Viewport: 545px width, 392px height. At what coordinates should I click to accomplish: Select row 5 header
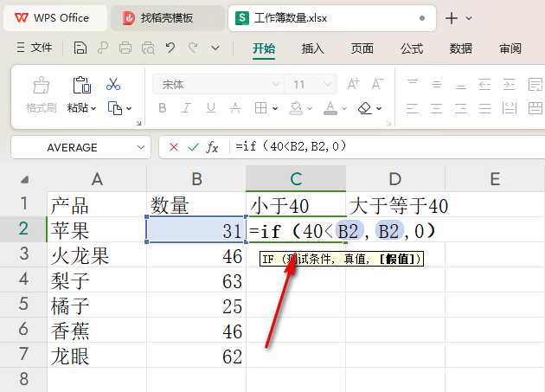click(x=23, y=305)
